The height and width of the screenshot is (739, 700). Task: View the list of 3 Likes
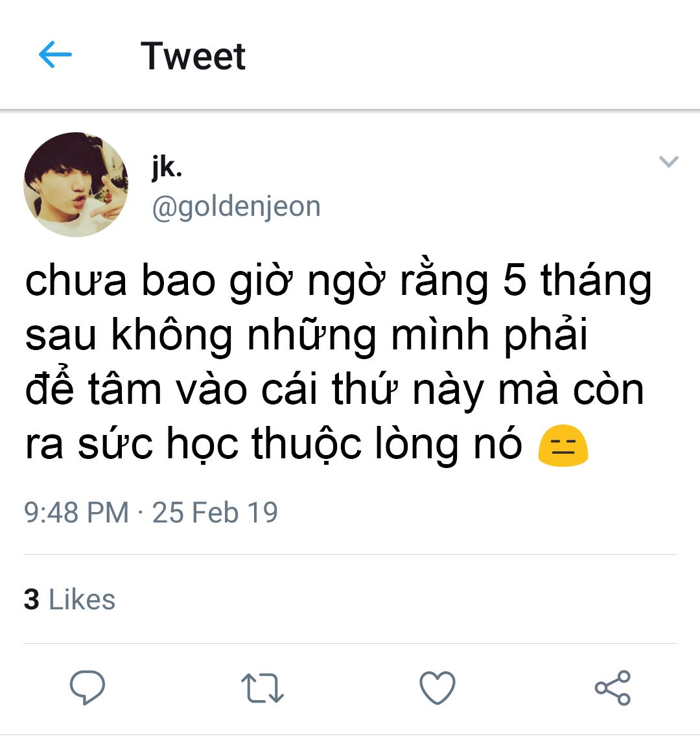coord(69,599)
